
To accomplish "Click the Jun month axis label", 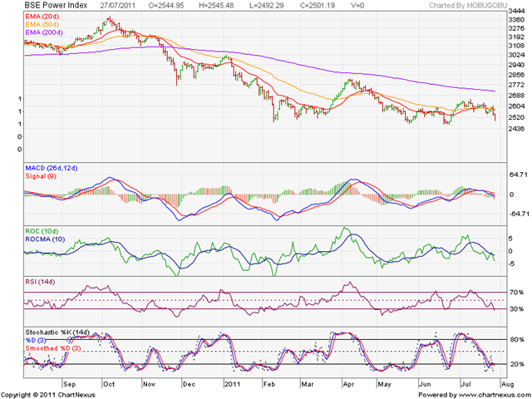I will 425,384.
